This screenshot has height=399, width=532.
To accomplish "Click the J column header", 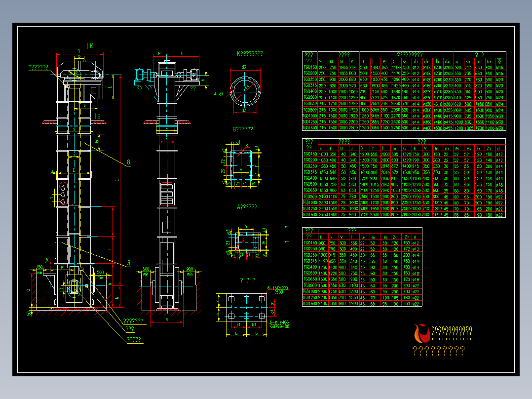I will 352,149.
